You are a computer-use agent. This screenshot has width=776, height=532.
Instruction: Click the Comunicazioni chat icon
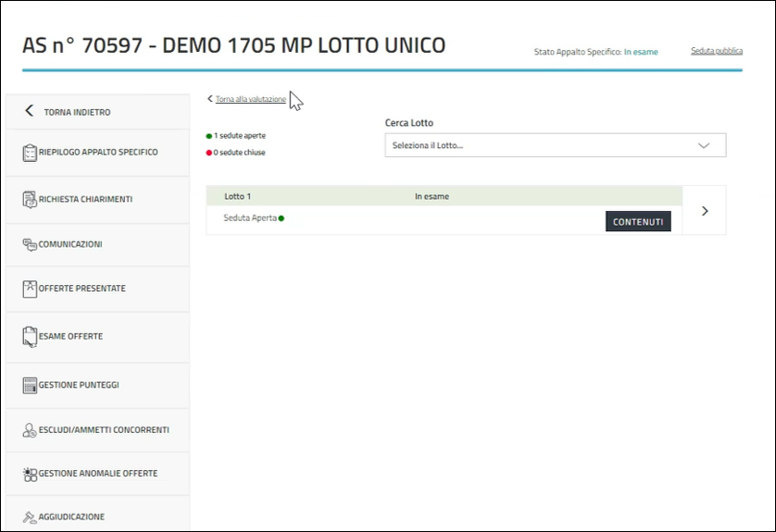(x=30, y=244)
